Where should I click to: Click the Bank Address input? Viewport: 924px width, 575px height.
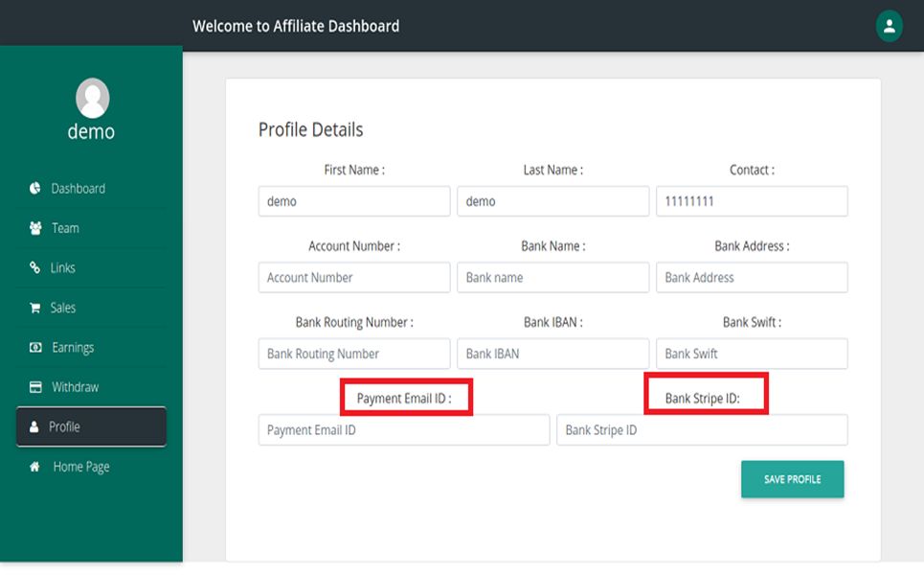pyautogui.click(x=752, y=277)
